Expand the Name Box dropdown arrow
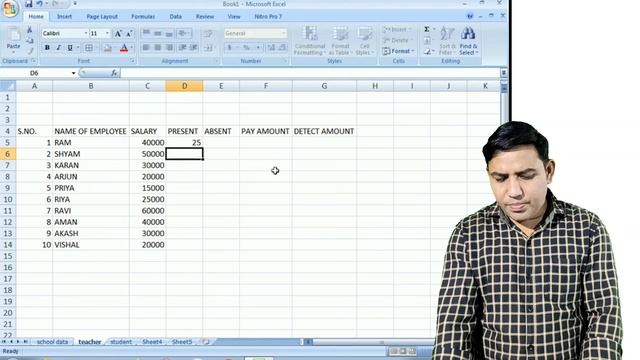This screenshot has width=640, height=360. (x=73, y=73)
